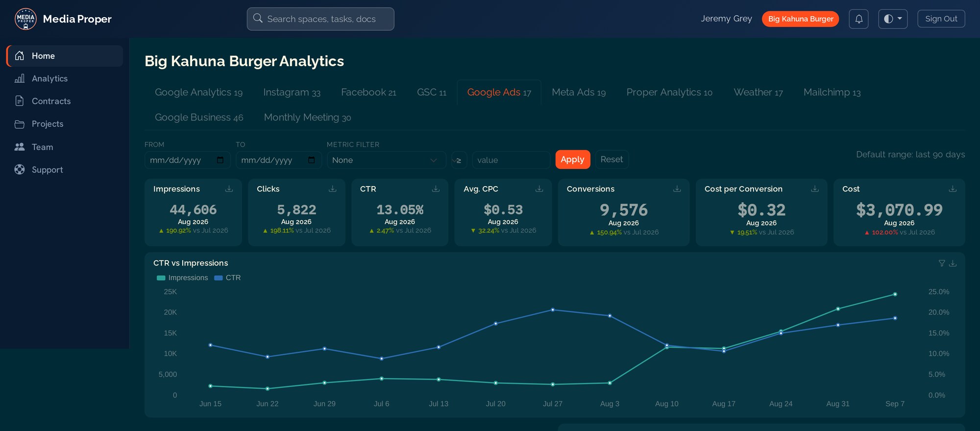Open the TO date calendar picker
This screenshot has width=980, height=431.
point(311,160)
